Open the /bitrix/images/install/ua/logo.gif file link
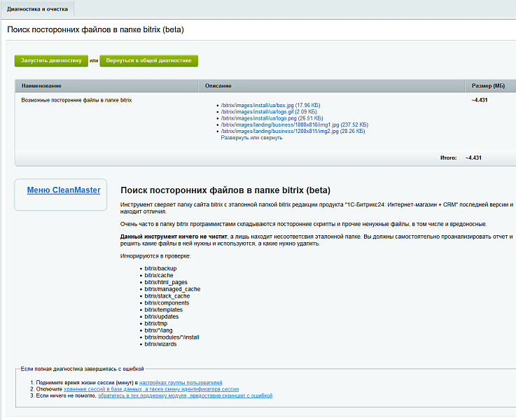Viewport: 516px width, 420px height. (256, 111)
